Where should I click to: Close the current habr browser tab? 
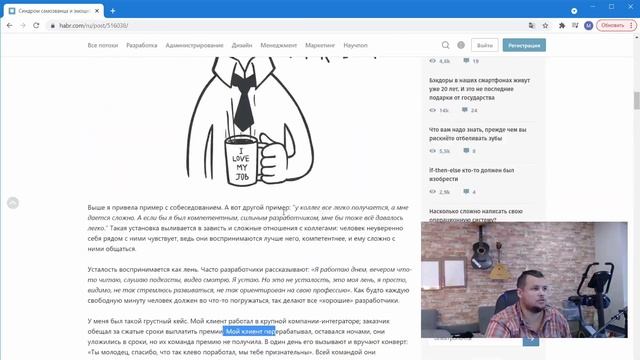[x=97, y=11]
